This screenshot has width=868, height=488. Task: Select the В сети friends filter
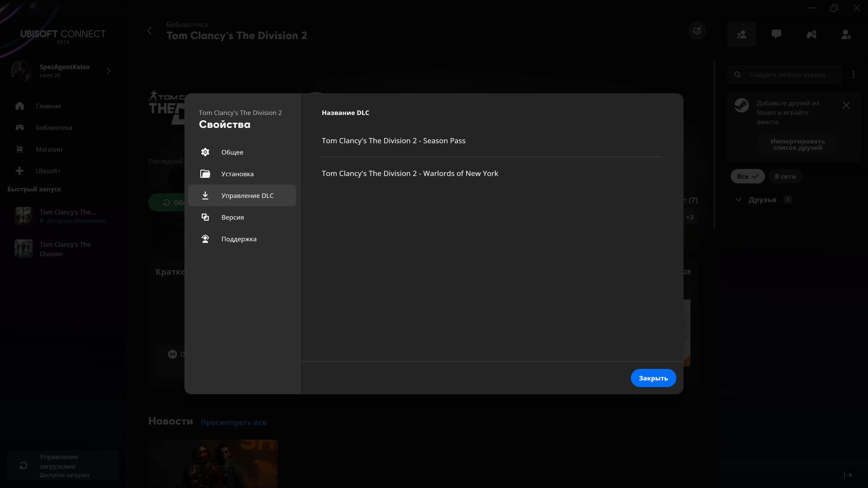coord(785,176)
